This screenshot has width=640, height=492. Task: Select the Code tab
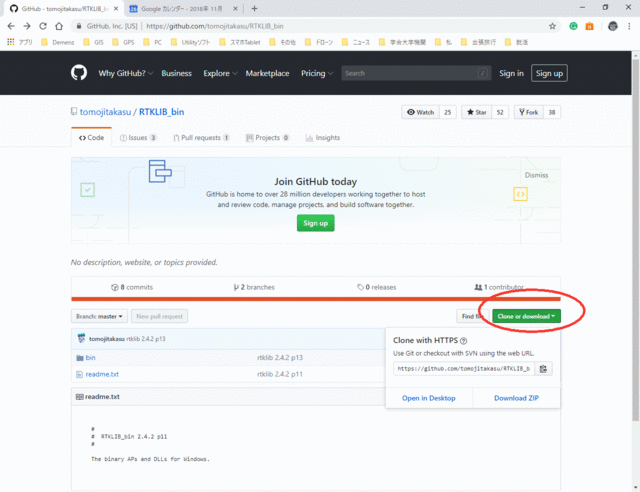[91, 138]
